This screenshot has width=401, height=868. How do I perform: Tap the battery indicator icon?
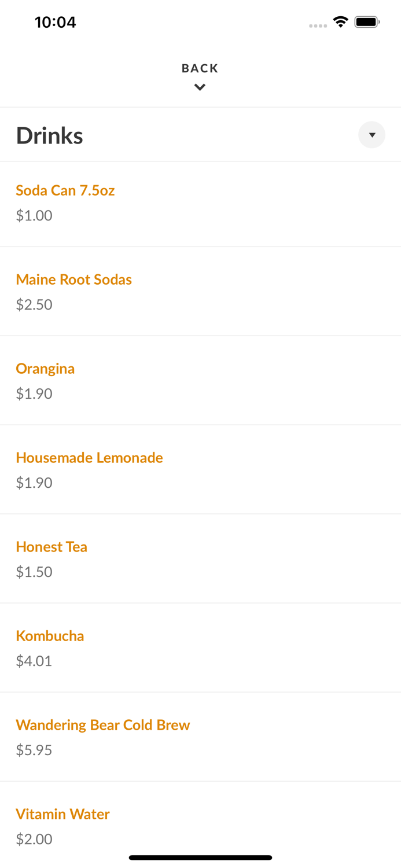366,21
